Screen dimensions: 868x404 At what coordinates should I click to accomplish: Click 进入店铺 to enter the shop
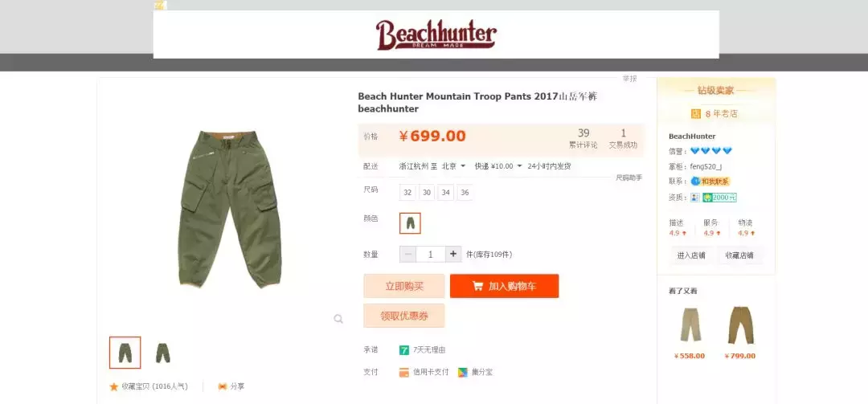coord(691,255)
